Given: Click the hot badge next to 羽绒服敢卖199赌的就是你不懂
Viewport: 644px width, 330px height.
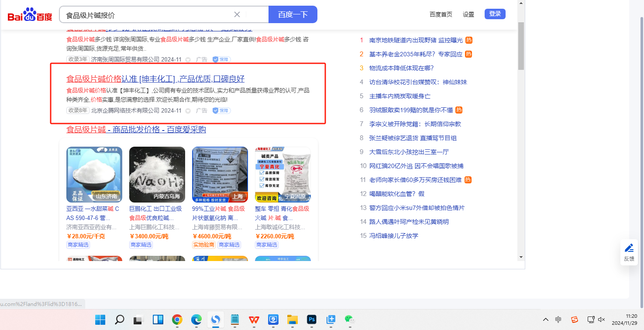Looking at the screenshot, I should (459, 110).
